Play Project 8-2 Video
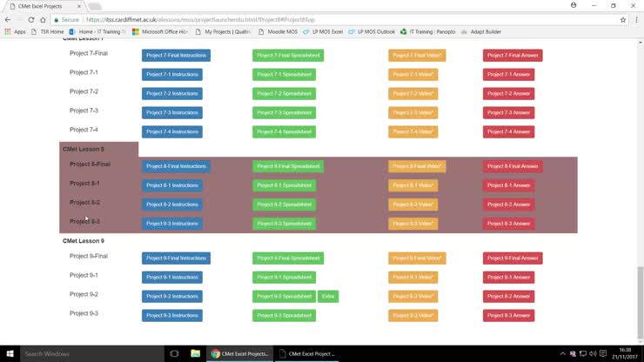 [413, 204]
